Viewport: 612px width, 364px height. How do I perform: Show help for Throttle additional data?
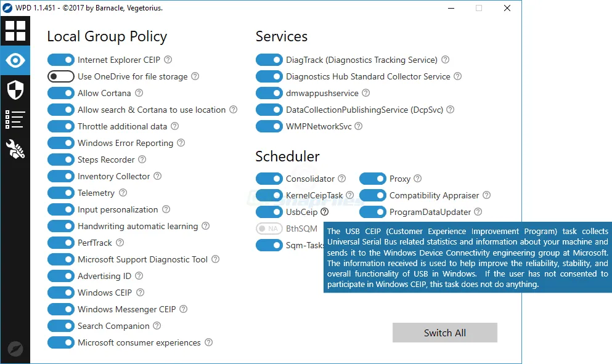(175, 126)
